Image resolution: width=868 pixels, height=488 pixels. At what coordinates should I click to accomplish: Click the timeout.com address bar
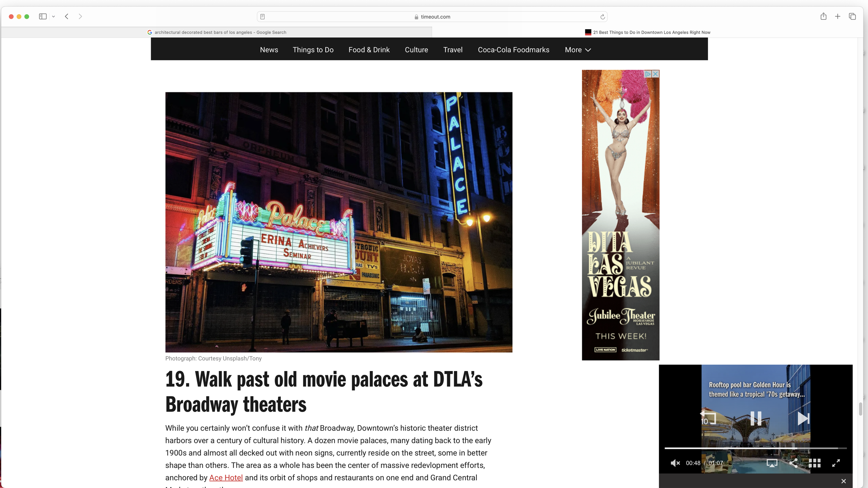tap(432, 17)
